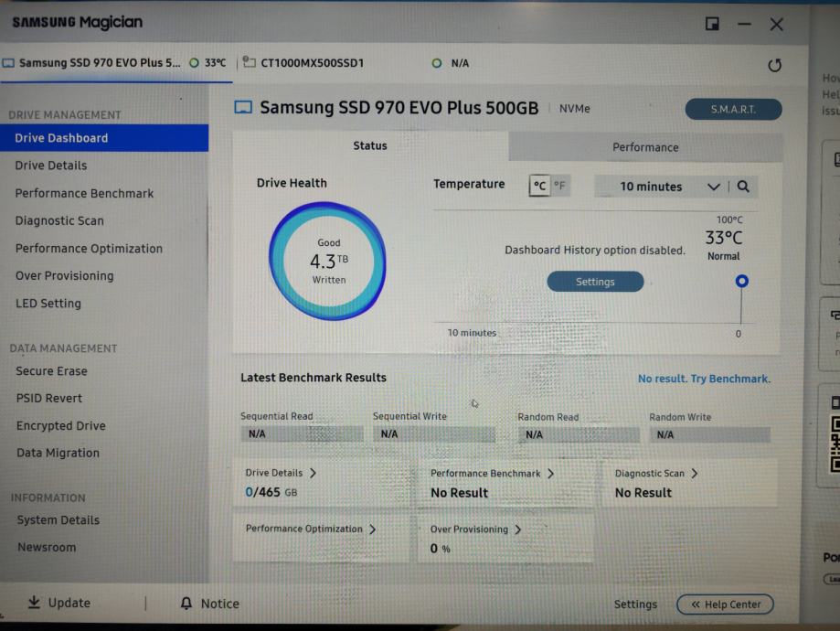Click No result. Try Benchmark link
Image resolution: width=840 pixels, height=631 pixels.
tap(704, 379)
